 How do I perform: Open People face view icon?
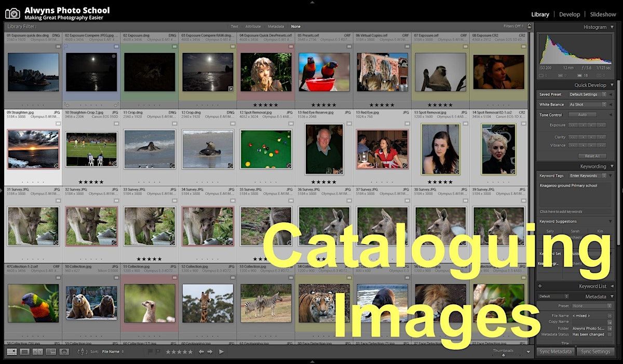(x=64, y=352)
